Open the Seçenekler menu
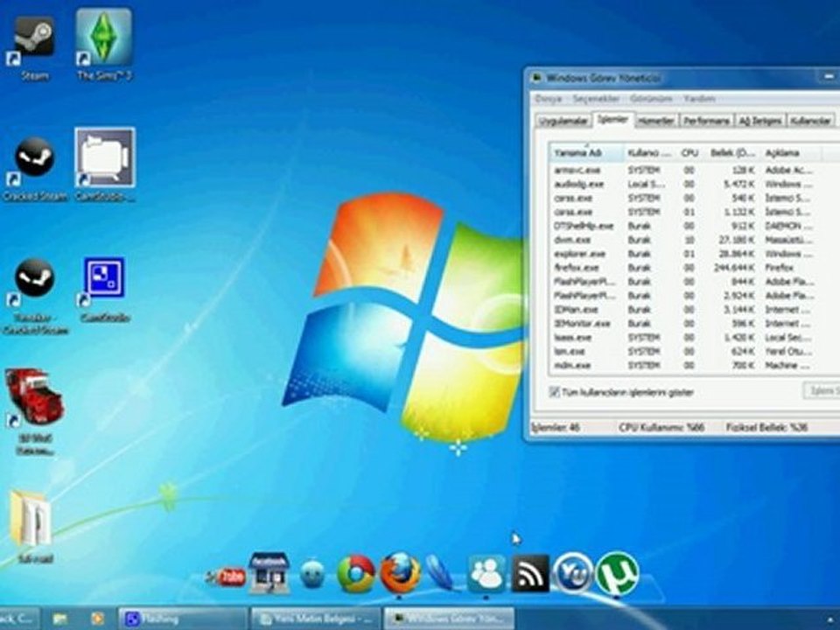Image resolution: width=840 pixels, height=630 pixels. [597, 99]
